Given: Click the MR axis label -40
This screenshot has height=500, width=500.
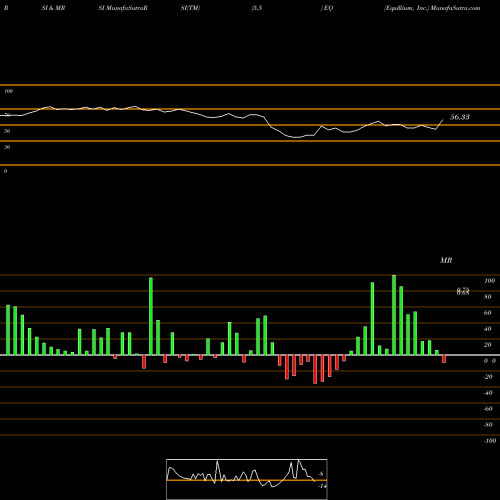Looking at the screenshot, I should 488,393.
